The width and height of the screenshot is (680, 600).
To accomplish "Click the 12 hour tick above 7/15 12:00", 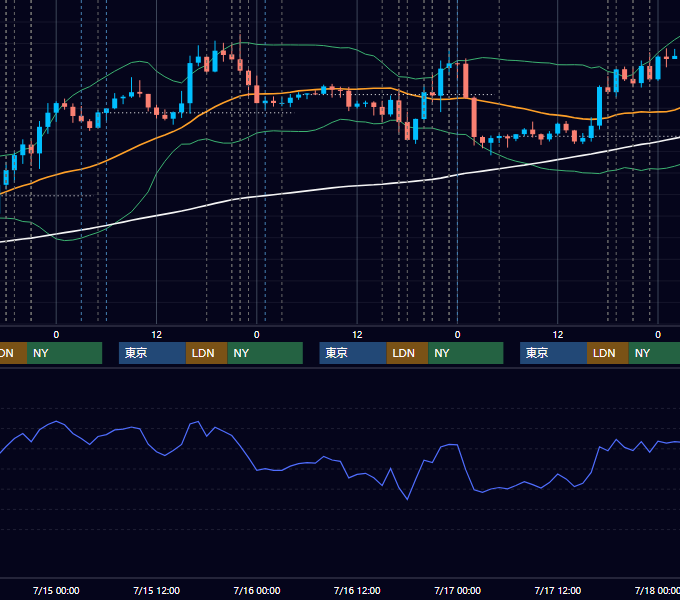I will (157, 335).
